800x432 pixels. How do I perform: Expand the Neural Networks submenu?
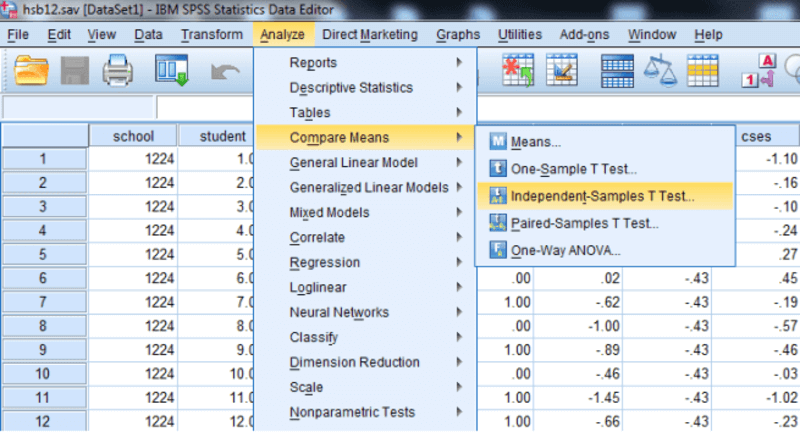(366, 312)
